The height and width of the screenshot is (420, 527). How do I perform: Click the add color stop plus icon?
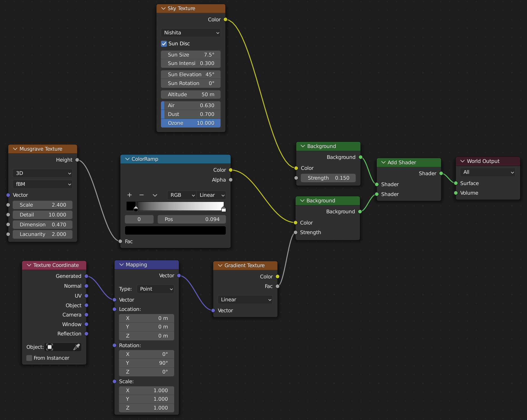[x=129, y=195]
